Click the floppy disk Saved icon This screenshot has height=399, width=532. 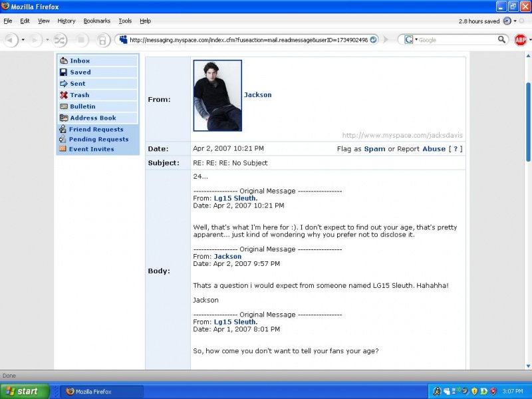[64, 72]
